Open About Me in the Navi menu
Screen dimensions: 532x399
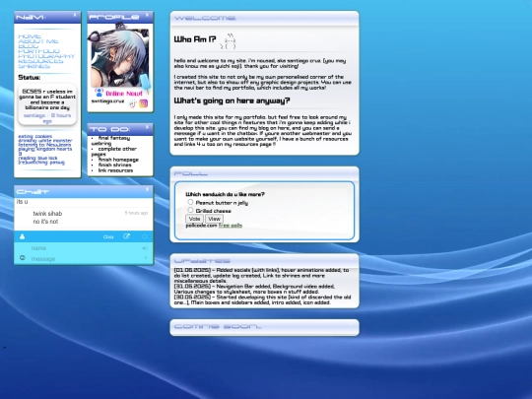click(38, 41)
